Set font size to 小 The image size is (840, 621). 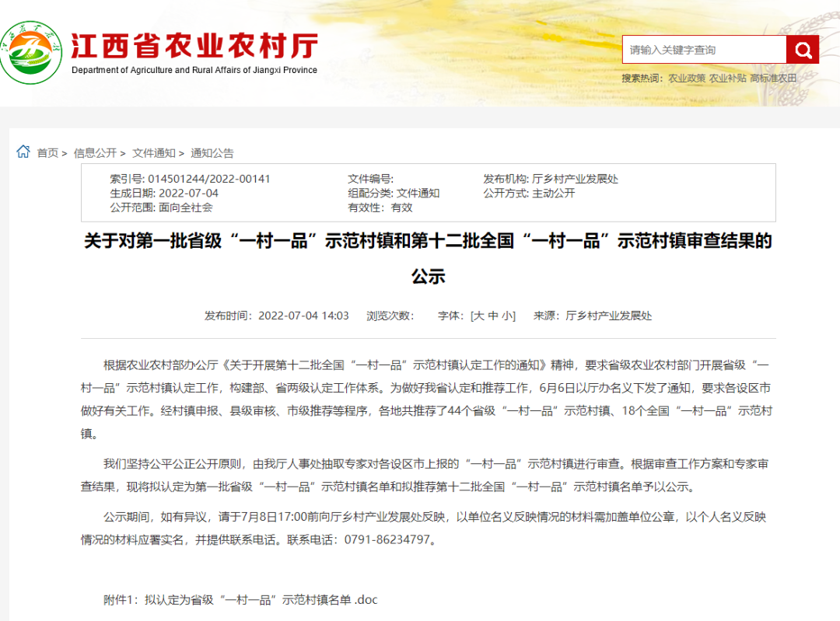507,316
